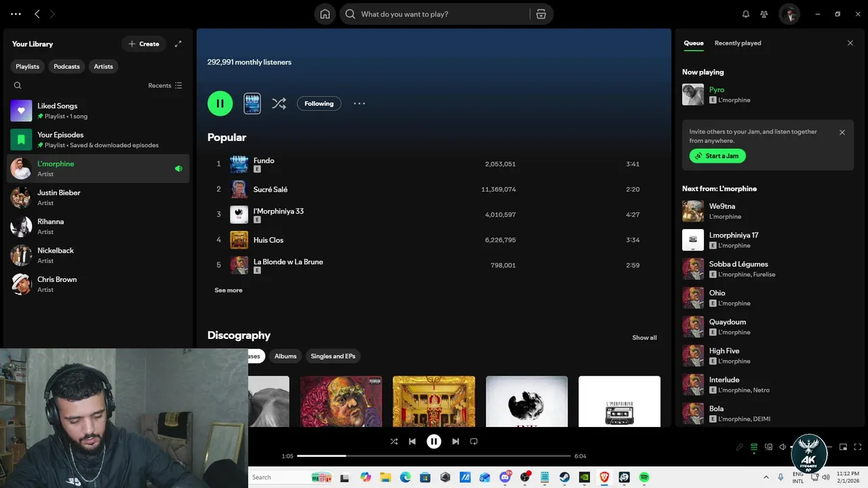Open the Recents sort dropdown

click(165, 85)
